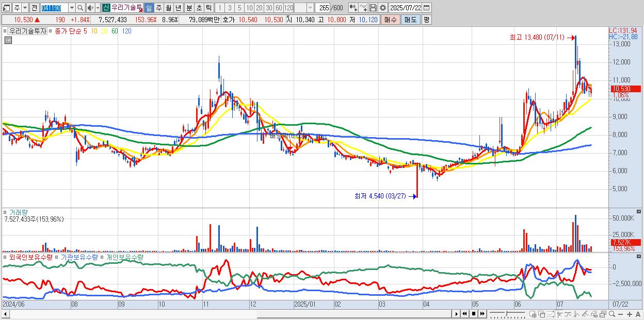Viewport: 644px width, 320px height.
Task: Choose the 30 interval button
Action: pyautogui.click(x=269, y=8)
